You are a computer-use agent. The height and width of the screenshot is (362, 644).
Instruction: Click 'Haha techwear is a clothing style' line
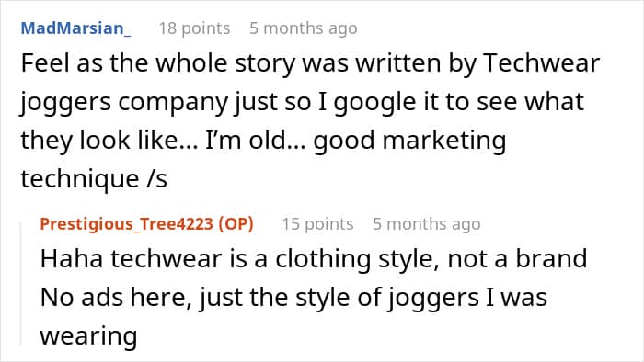coord(314,259)
